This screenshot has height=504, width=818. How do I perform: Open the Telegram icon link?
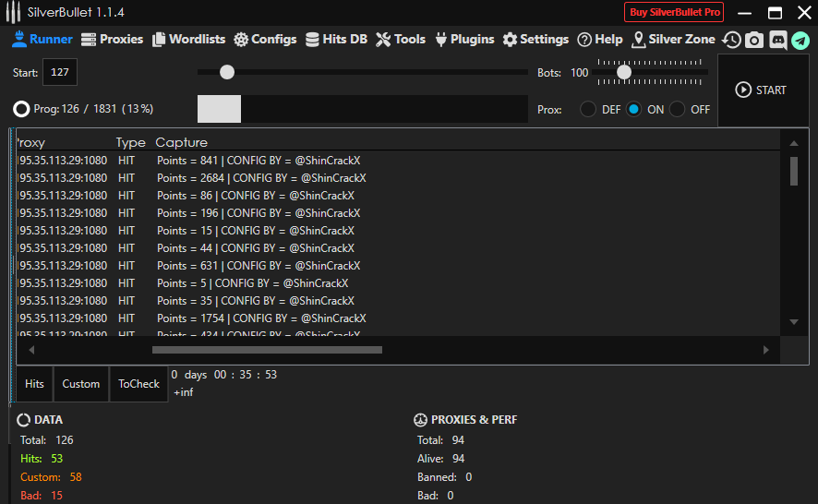[x=800, y=41]
